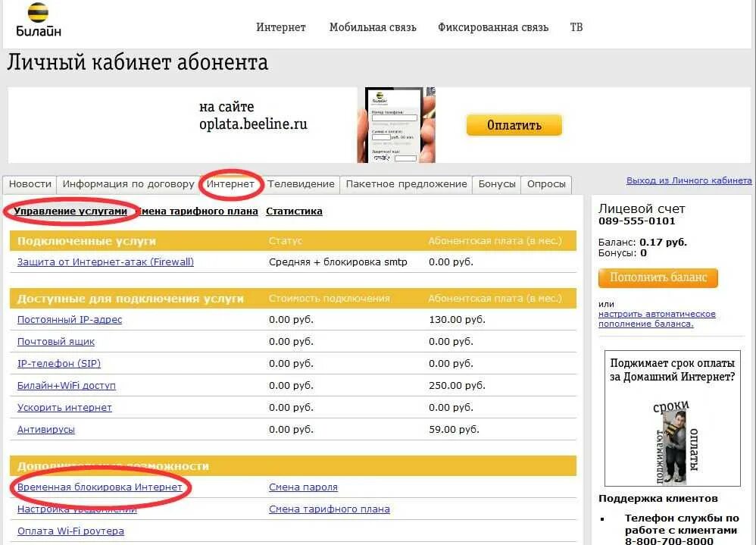
Task: Switch to Информация по договору tab
Action: click(x=128, y=184)
